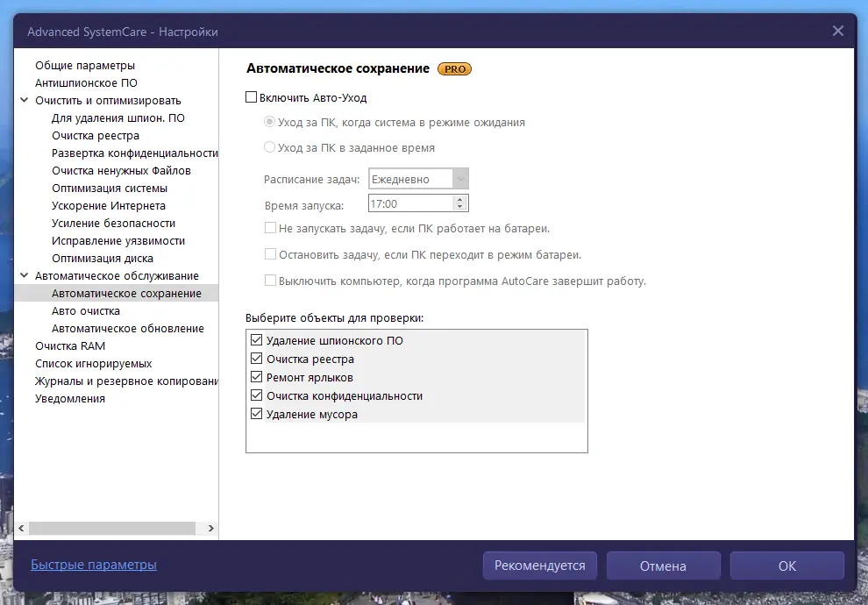
Task: Collapse the Очистить и оптимизировать section
Action: click(25, 100)
